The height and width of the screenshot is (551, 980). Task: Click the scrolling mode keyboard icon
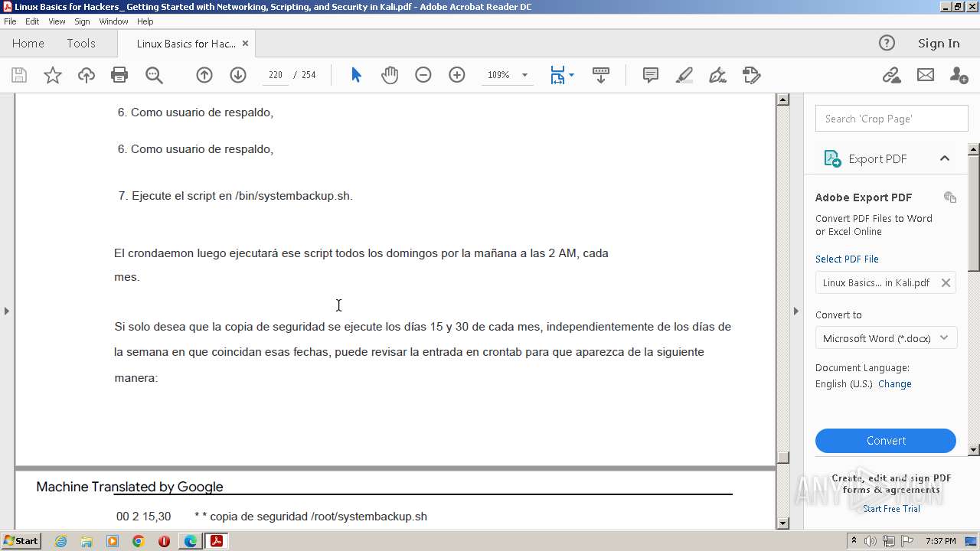(x=601, y=75)
